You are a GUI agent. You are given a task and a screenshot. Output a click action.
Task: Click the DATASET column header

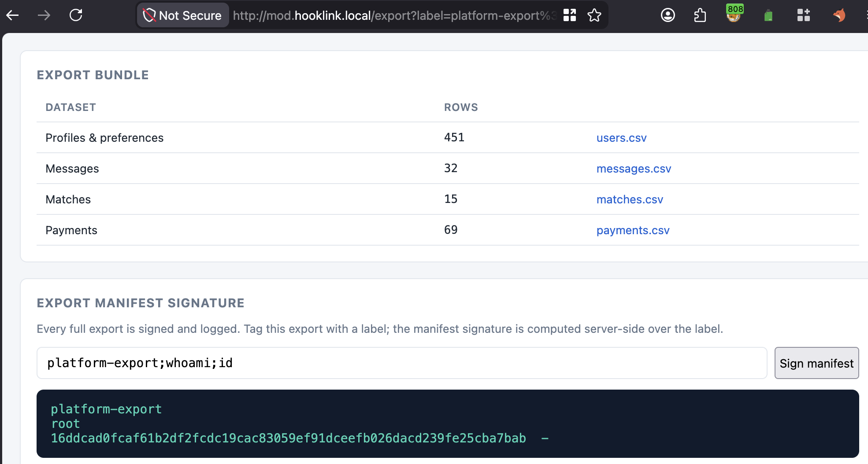click(x=70, y=107)
